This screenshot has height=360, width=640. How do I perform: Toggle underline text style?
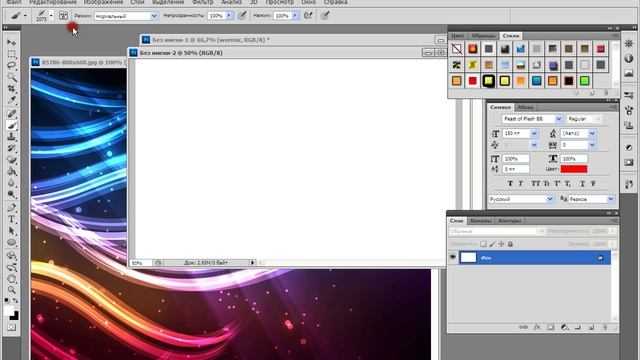coord(582,184)
